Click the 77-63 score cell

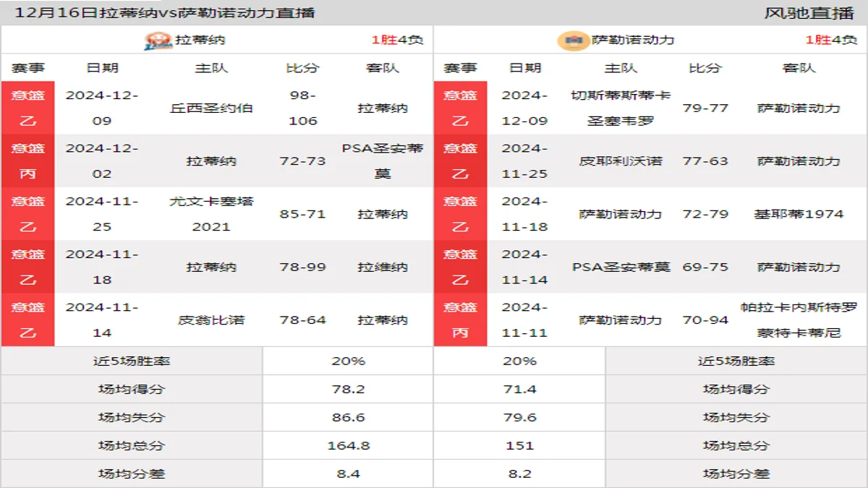(705, 161)
